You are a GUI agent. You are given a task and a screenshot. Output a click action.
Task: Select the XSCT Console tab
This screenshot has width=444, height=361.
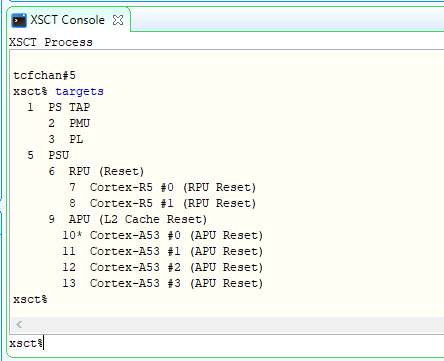pos(68,20)
